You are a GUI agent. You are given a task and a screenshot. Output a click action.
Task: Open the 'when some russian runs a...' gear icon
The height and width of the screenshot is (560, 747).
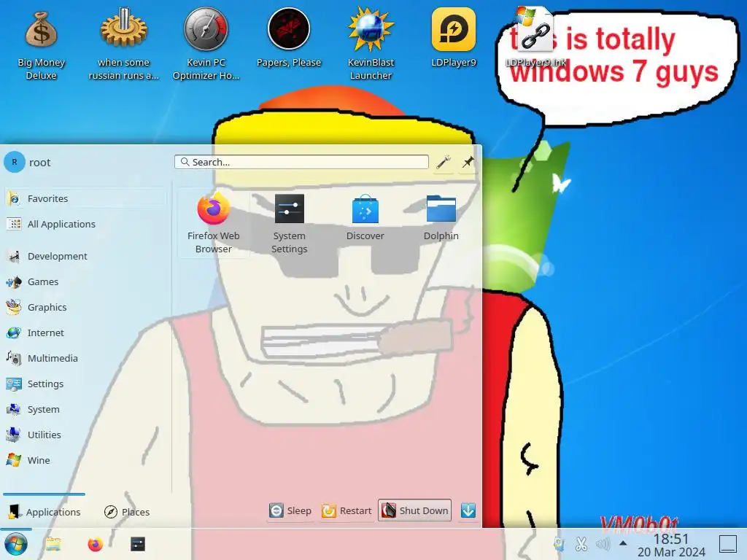coord(123,44)
